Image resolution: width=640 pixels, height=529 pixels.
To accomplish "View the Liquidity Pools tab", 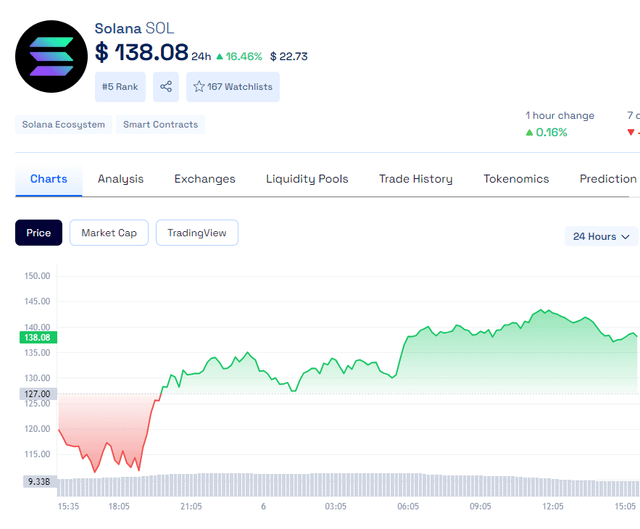I will [307, 179].
